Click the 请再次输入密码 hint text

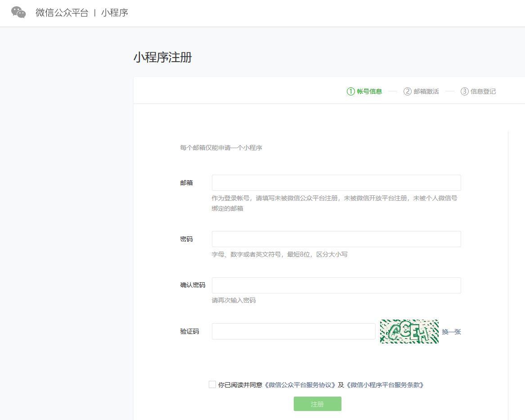coord(233,300)
